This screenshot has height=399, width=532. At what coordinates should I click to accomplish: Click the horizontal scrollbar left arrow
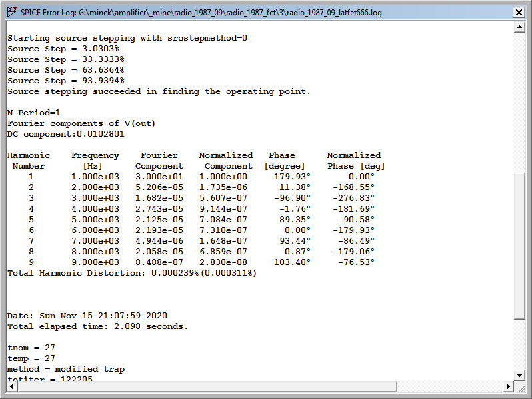(11, 386)
